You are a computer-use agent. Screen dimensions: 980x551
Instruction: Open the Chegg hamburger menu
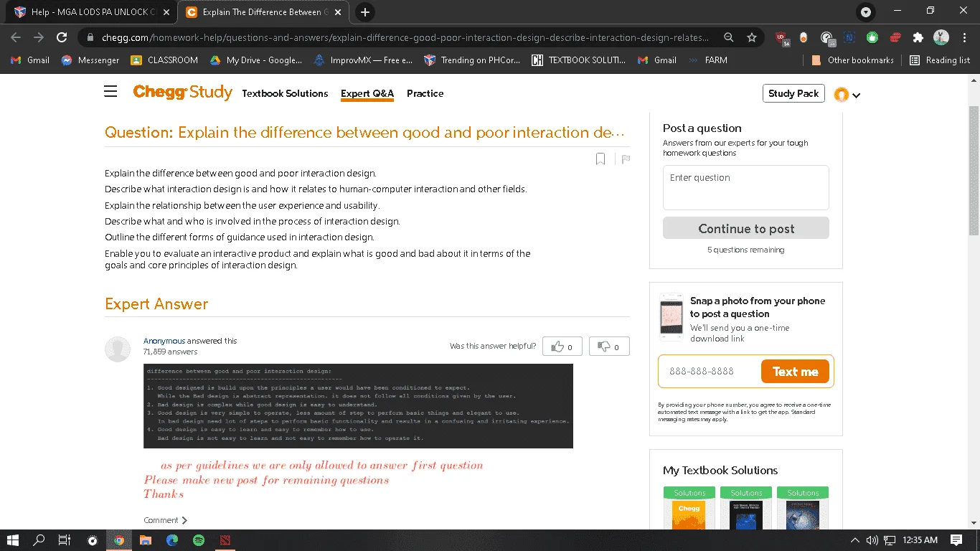click(110, 91)
